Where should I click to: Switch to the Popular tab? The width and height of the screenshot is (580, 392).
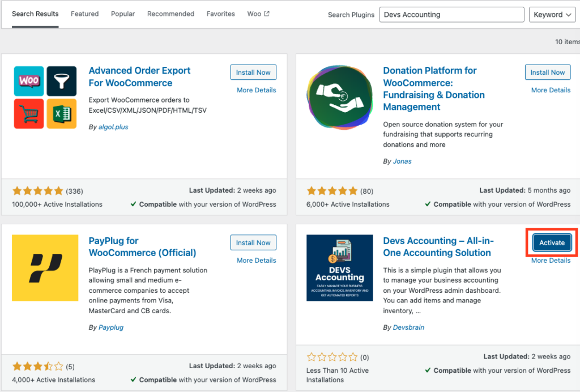click(123, 14)
